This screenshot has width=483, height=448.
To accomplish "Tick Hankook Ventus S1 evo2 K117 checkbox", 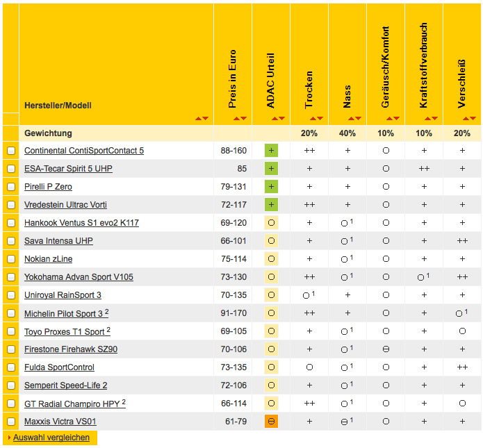I will click(x=11, y=223).
